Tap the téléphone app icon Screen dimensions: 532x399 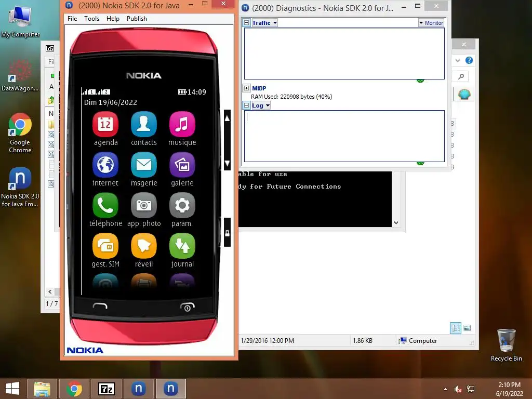click(x=105, y=205)
